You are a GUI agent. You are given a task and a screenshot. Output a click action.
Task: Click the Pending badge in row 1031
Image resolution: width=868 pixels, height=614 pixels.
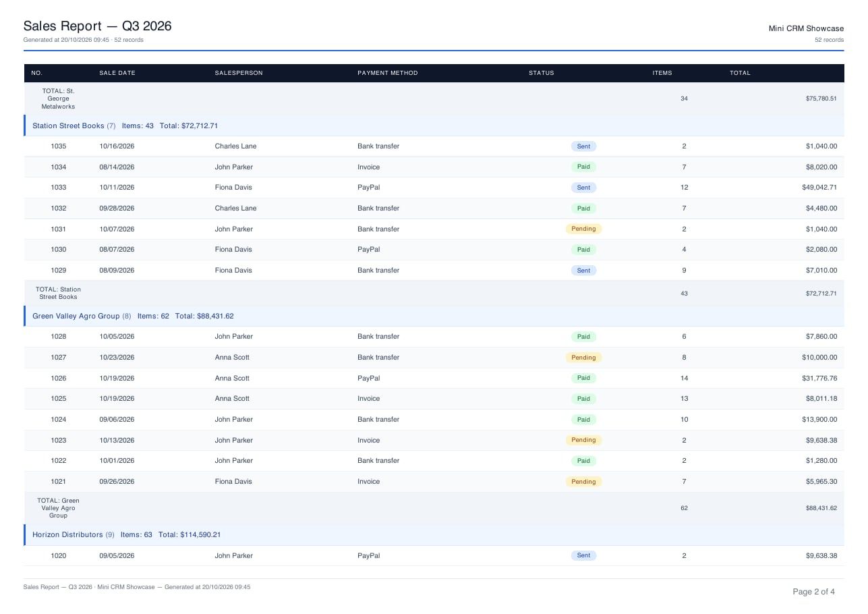point(583,229)
